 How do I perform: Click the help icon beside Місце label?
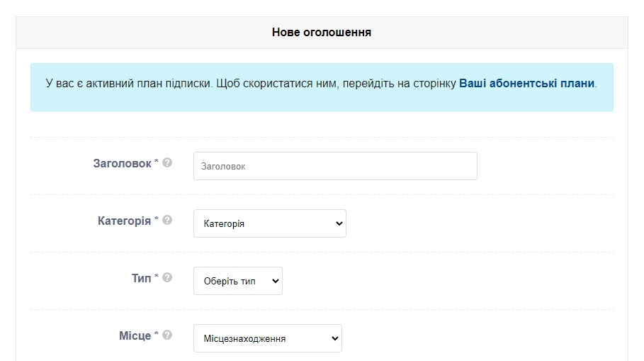[x=167, y=335]
